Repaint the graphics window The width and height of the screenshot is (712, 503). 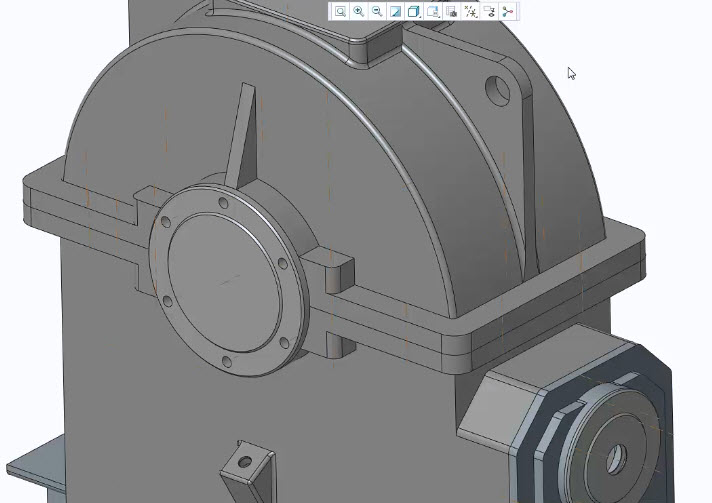point(396,12)
